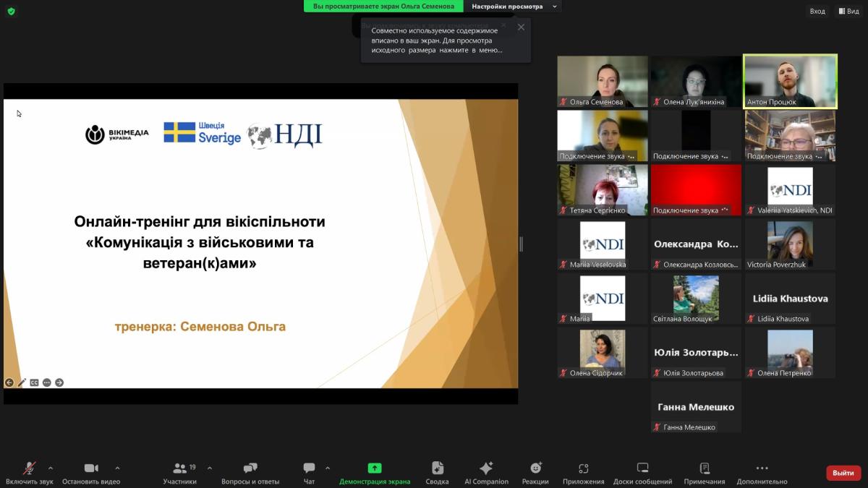Open the Participants panel icon
Image resolution: width=868 pixels, height=488 pixels.
pos(179,468)
